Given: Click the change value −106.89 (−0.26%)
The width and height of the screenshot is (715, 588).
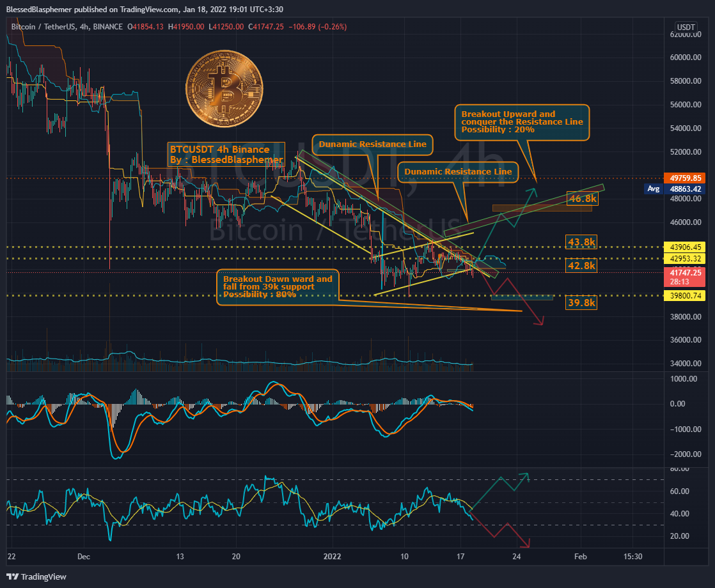Looking at the screenshot, I should (317, 27).
